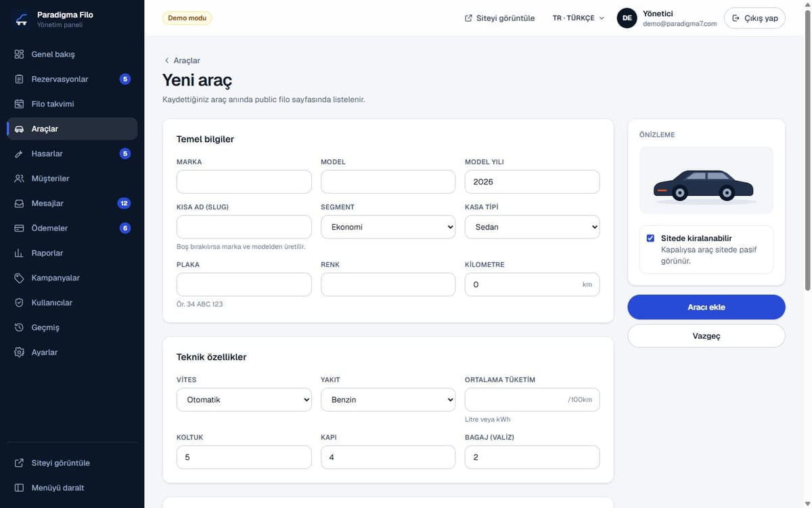Click the Demo modu badge
Image resolution: width=812 pixels, height=508 pixels.
(x=187, y=18)
